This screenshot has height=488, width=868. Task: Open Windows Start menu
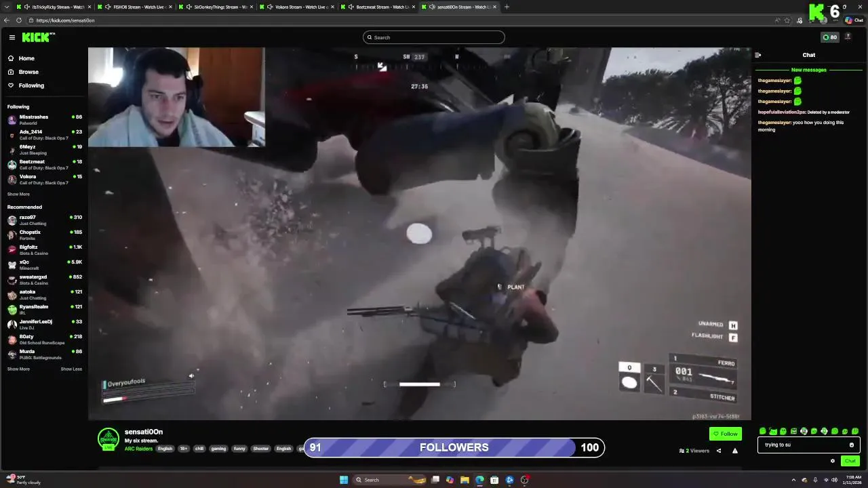(344, 480)
